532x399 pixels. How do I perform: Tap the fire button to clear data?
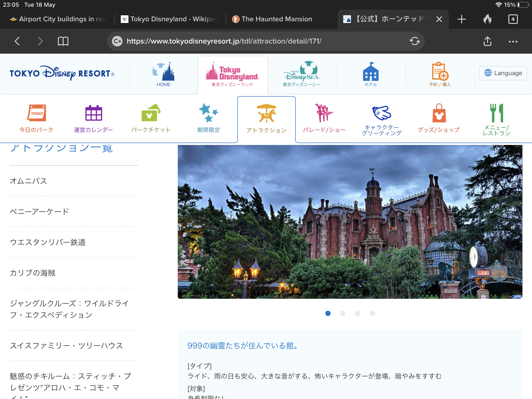[x=487, y=19]
